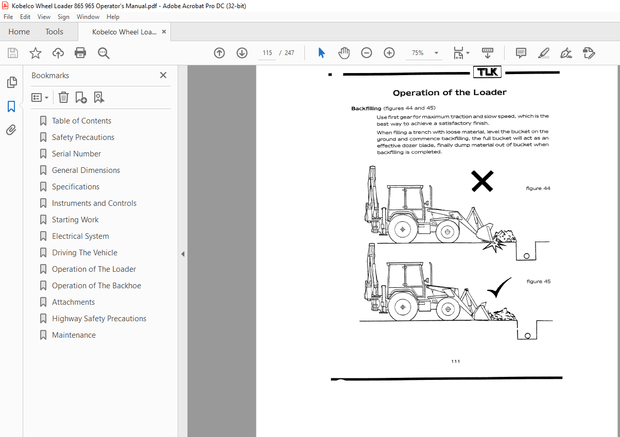Go to next page arrow
The height and width of the screenshot is (437, 620).
click(x=242, y=53)
